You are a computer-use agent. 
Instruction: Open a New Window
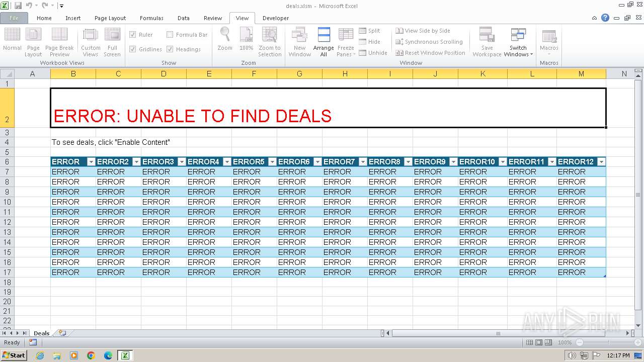pyautogui.click(x=300, y=41)
